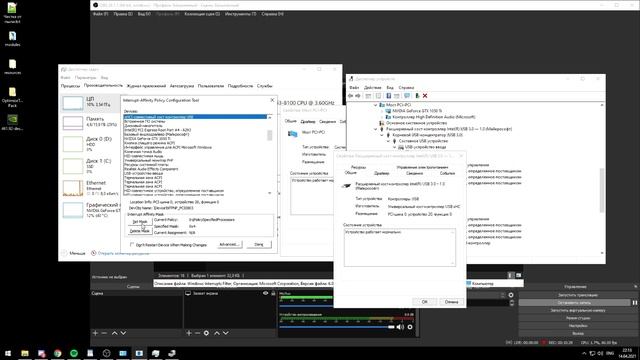Switch to the 'Процессы' tab in Task Manager
The height and width of the screenshot is (360, 640).
[x=70, y=86]
